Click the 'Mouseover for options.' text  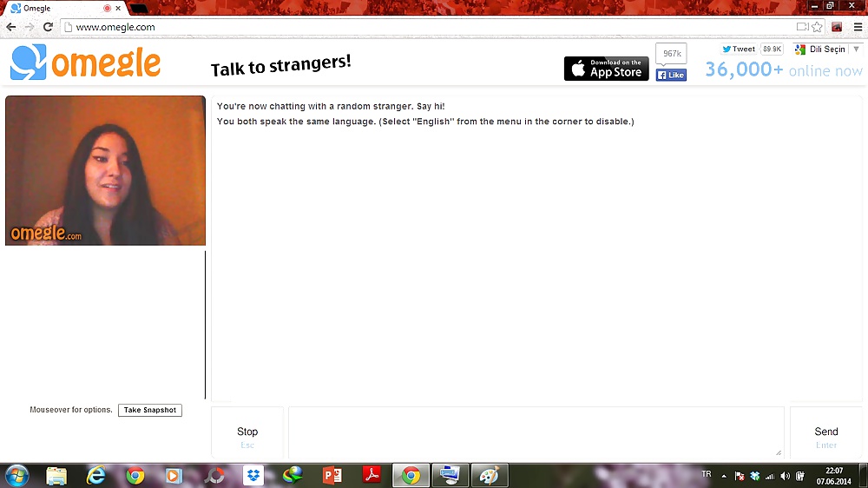coord(71,410)
